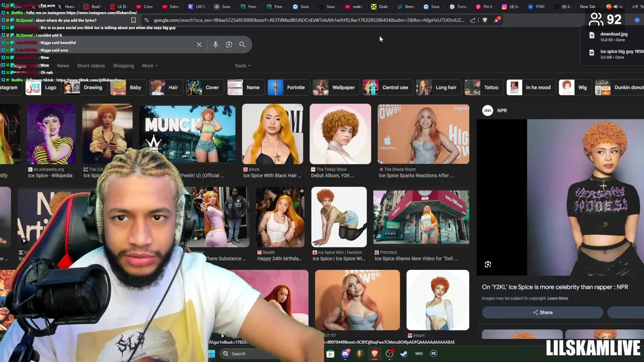Open the iHeart image thumbnail
The width and height of the screenshot is (644, 362).
point(438,300)
